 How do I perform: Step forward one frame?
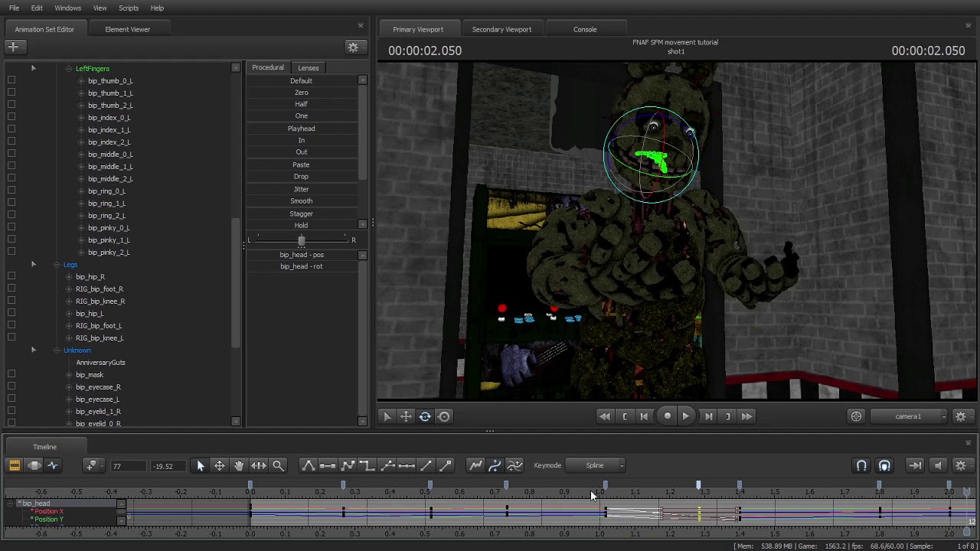click(x=708, y=416)
